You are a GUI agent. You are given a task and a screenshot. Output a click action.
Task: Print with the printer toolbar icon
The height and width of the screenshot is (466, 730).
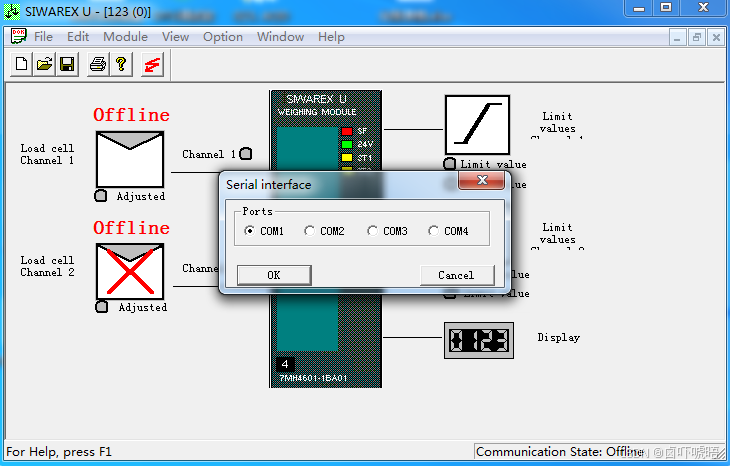pos(98,64)
